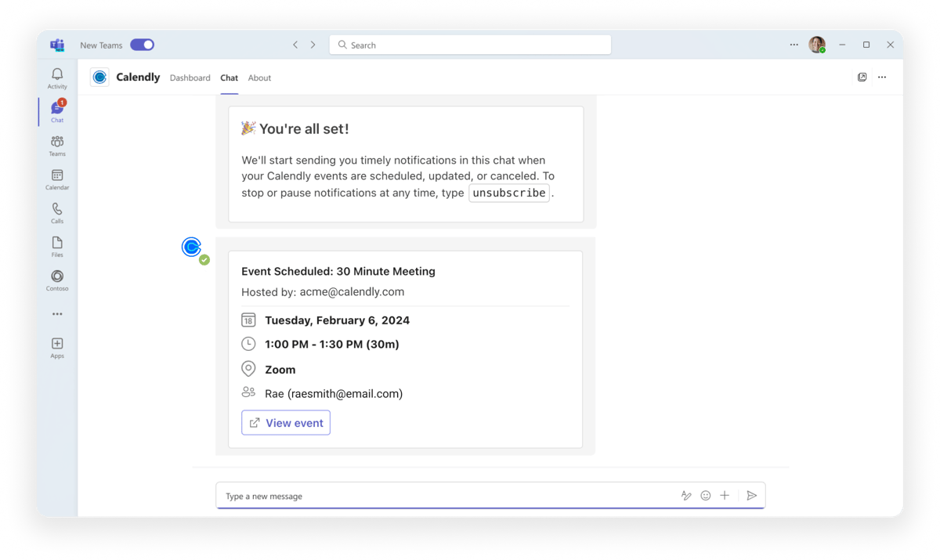Click the View event button

(x=286, y=423)
